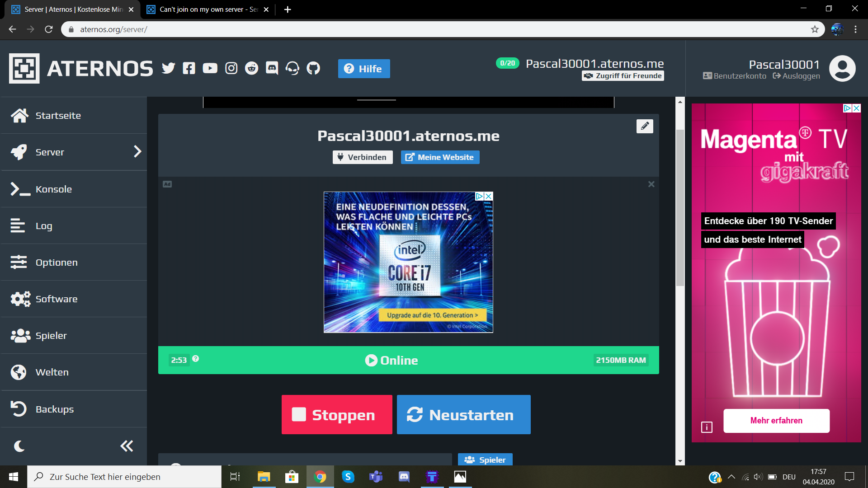Click the Hilfe help button
This screenshot has height=488, width=868.
364,69
